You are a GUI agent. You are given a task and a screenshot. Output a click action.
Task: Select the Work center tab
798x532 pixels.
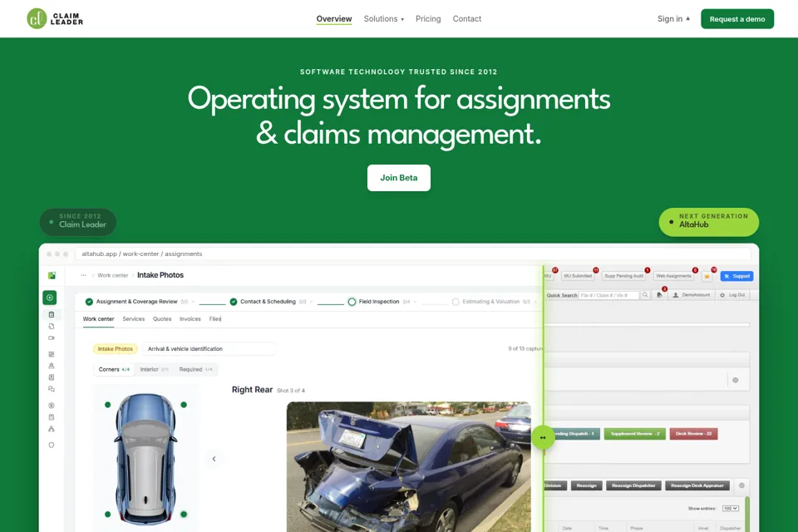(x=99, y=319)
